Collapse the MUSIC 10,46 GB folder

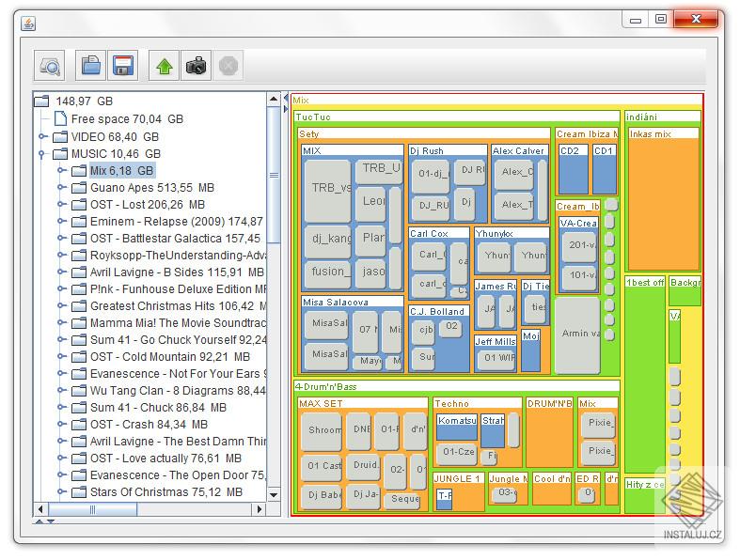[42, 153]
